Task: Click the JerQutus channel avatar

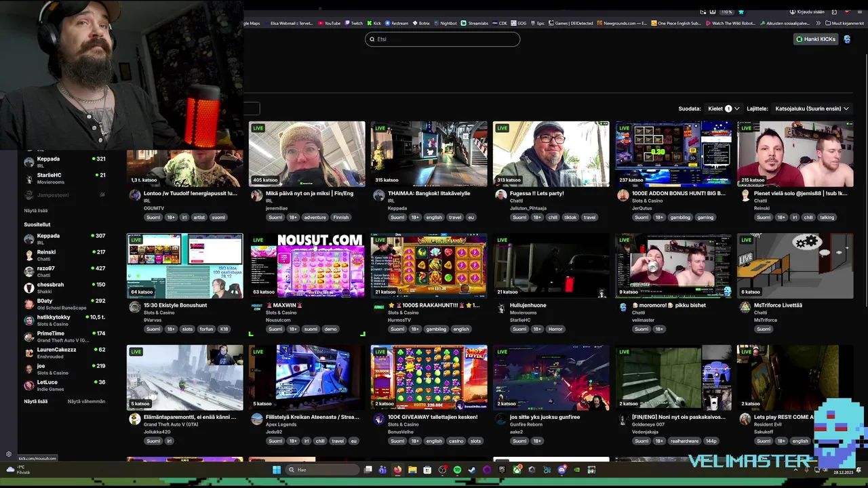Action: coord(623,195)
